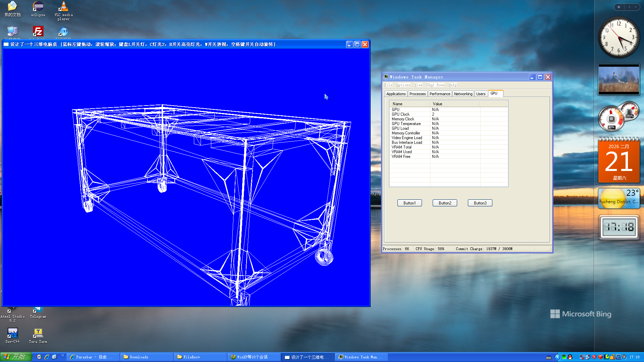Image resolution: width=644 pixels, height=362 pixels.
Task: Open the eclipse desktop shortcut
Action: coord(38,7)
